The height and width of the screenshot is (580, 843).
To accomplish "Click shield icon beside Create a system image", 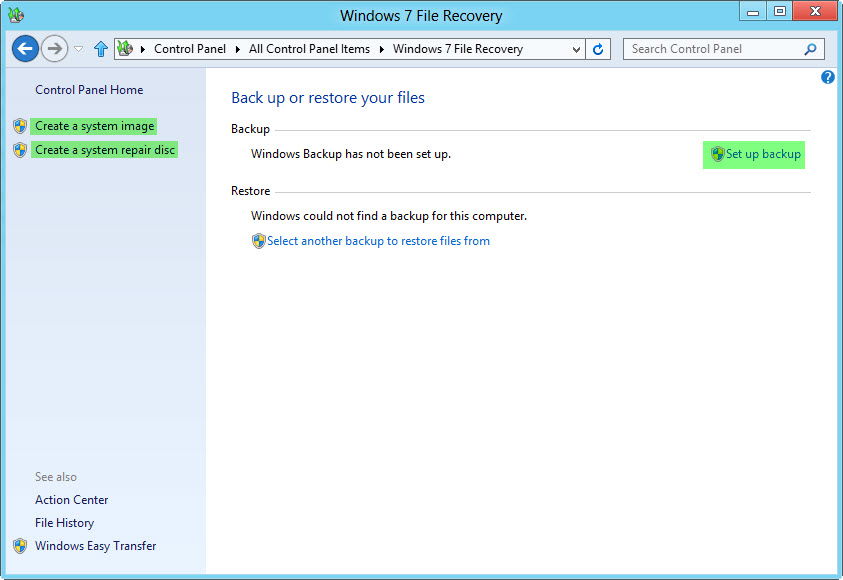I will click(20, 126).
